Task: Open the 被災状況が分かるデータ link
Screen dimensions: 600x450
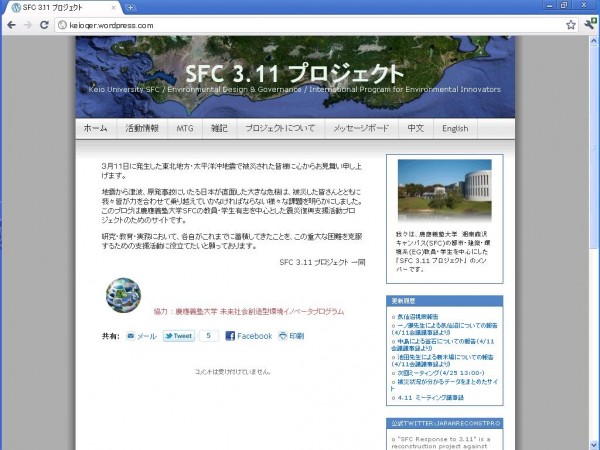Action: pyautogui.click(x=444, y=385)
